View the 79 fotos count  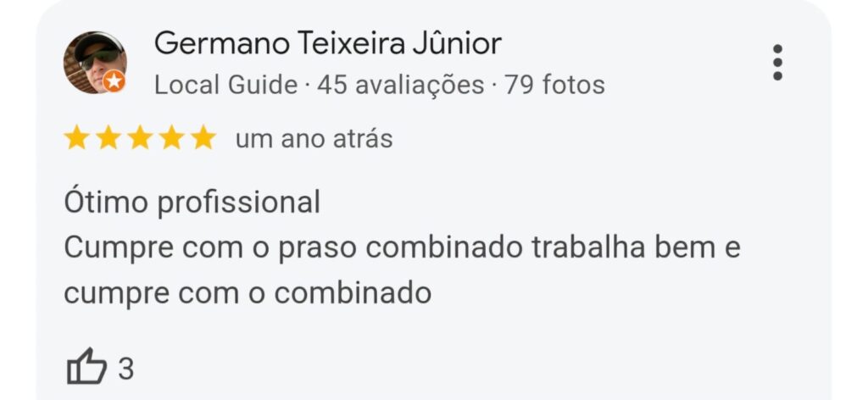click(554, 86)
